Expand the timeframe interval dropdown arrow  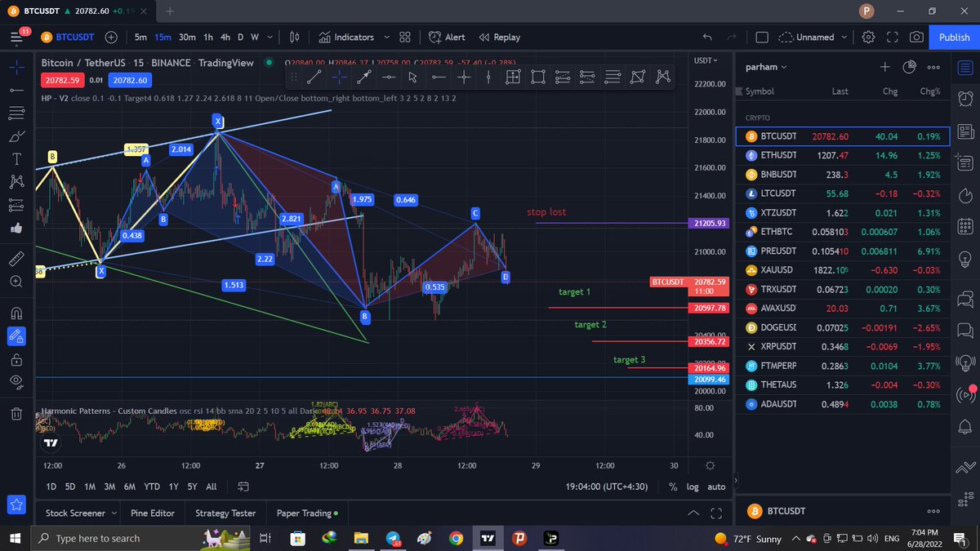[x=271, y=37]
